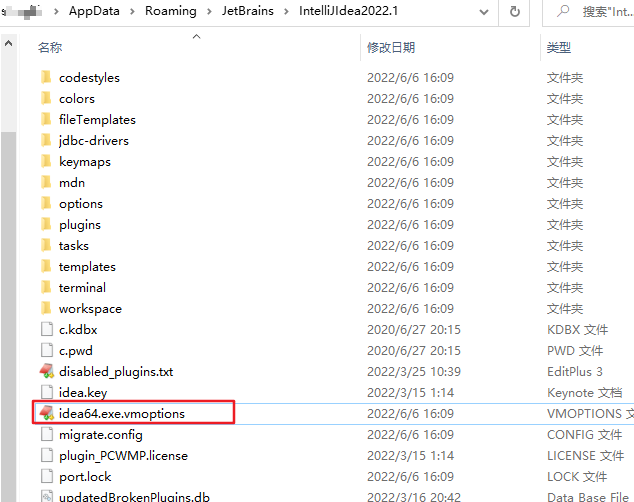Select the updatedBrokenPlugins.db file icon
This screenshot has width=634, height=502.
point(47,496)
